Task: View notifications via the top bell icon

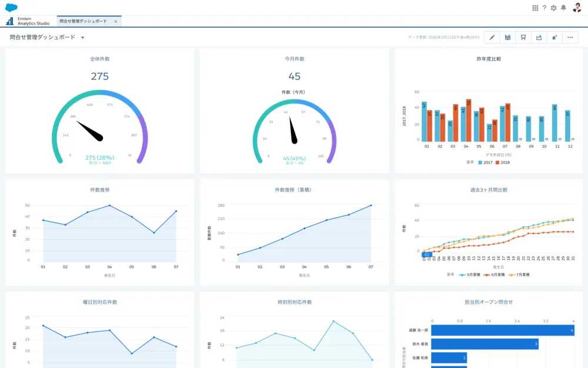Action: [563, 8]
